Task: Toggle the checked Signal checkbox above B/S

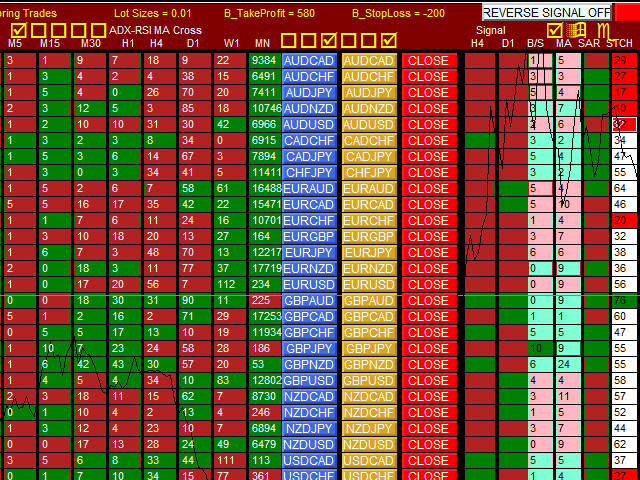Action: 554,30
